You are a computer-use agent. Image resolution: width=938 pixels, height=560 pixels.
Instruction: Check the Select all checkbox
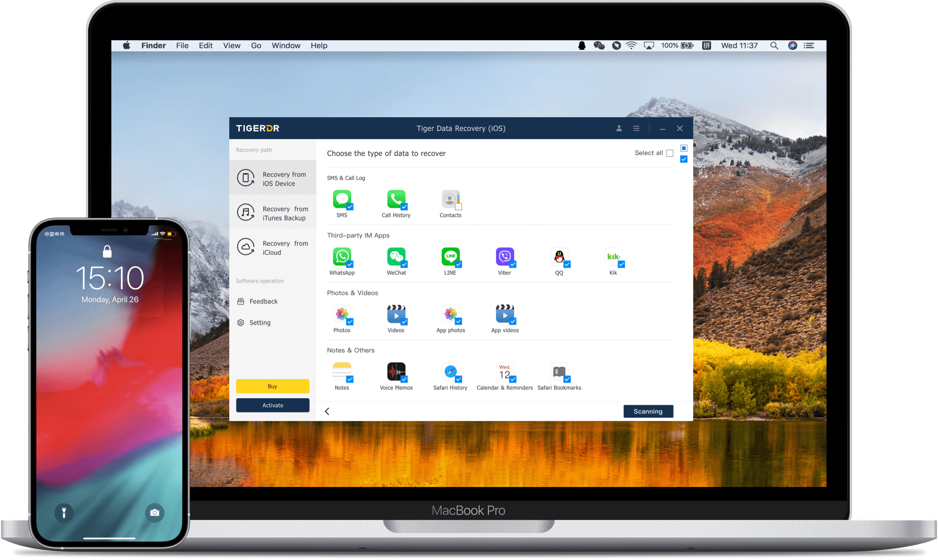670,153
